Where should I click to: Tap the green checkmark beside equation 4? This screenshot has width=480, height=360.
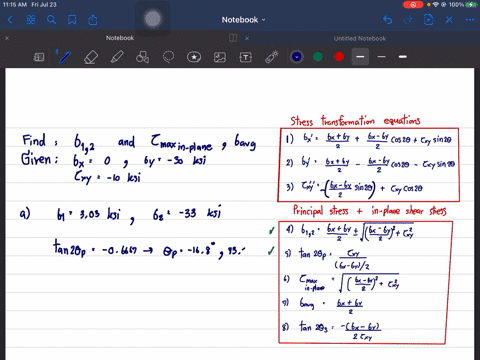272,230
